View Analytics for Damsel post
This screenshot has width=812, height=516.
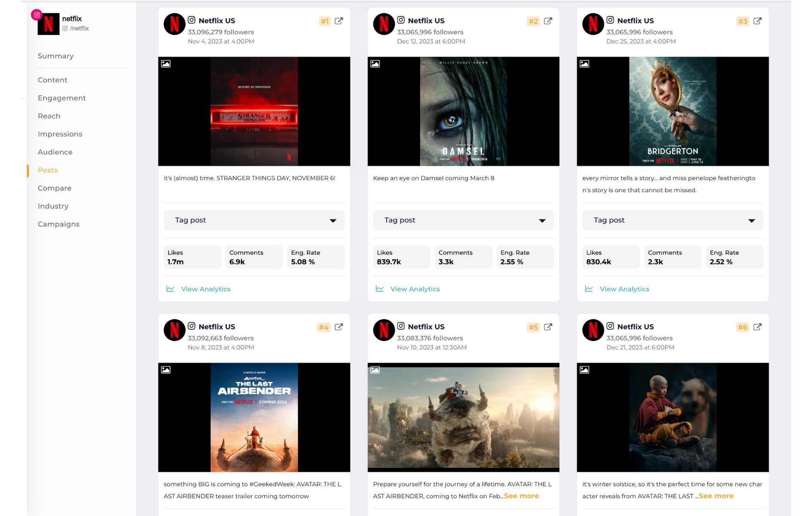click(415, 289)
